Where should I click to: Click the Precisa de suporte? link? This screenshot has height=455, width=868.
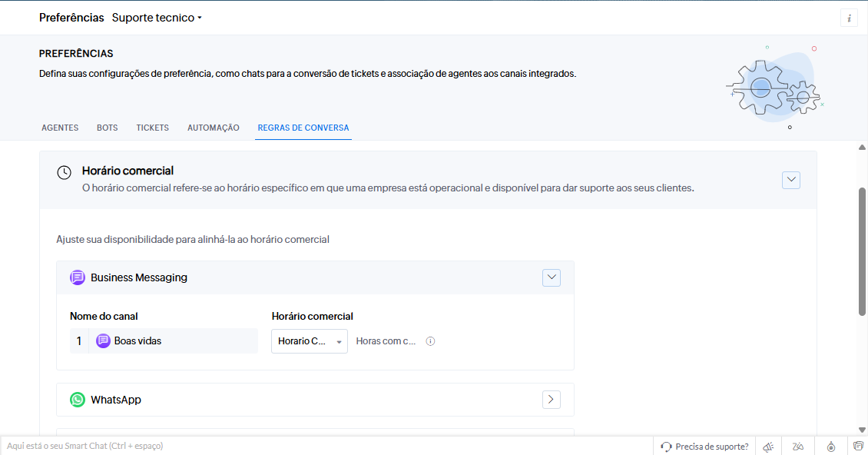pos(704,447)
